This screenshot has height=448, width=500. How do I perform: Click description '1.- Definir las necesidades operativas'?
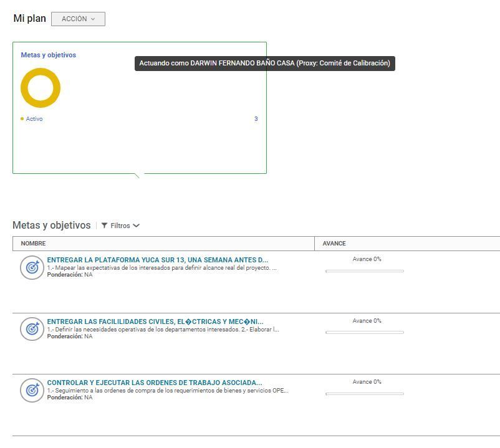click(163, 330)
